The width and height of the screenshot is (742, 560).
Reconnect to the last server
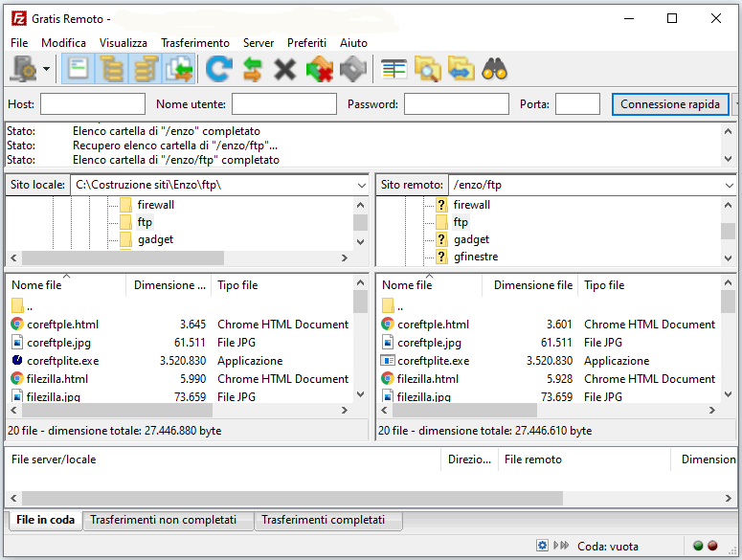(x=353, y=69)
